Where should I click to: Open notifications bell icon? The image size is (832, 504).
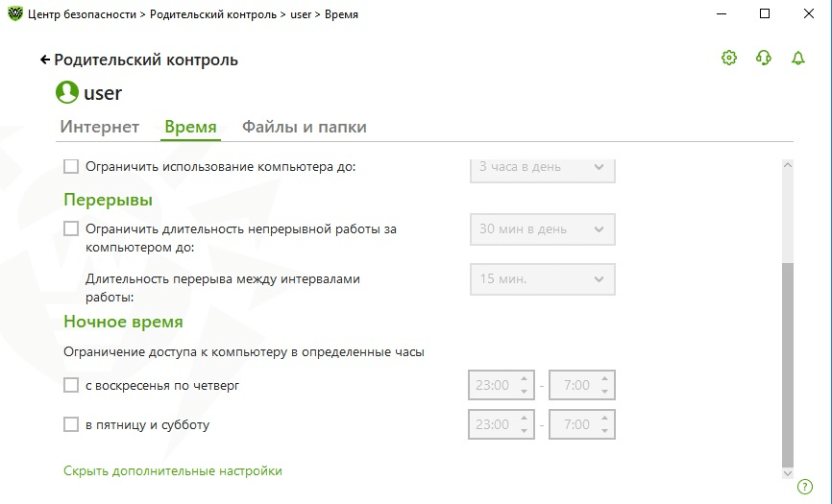point(798,59)
